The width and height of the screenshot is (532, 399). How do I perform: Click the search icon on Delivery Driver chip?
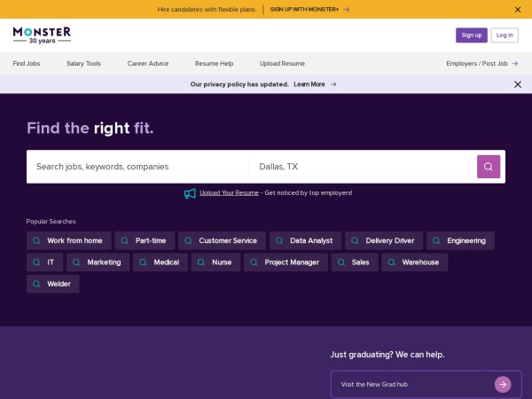[x=355, y=240]
